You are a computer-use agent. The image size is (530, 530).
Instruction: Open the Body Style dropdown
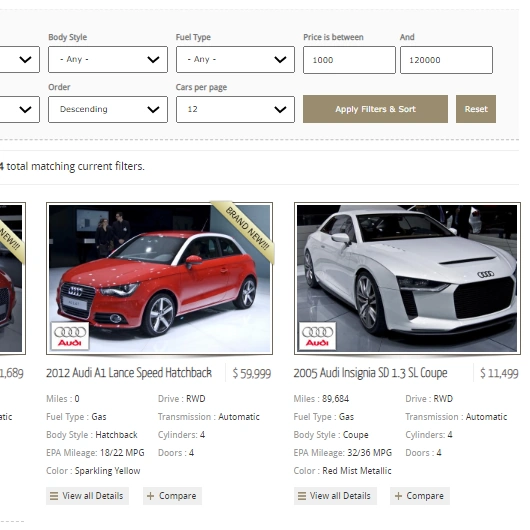[108, 59]
